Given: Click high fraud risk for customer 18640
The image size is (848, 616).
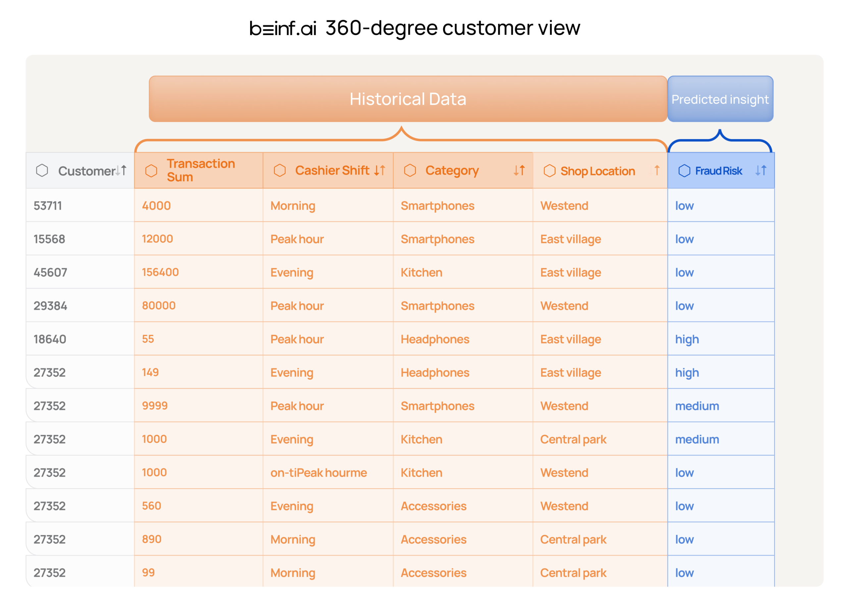Looking at the screenshot, I should [x=687, y=339].
